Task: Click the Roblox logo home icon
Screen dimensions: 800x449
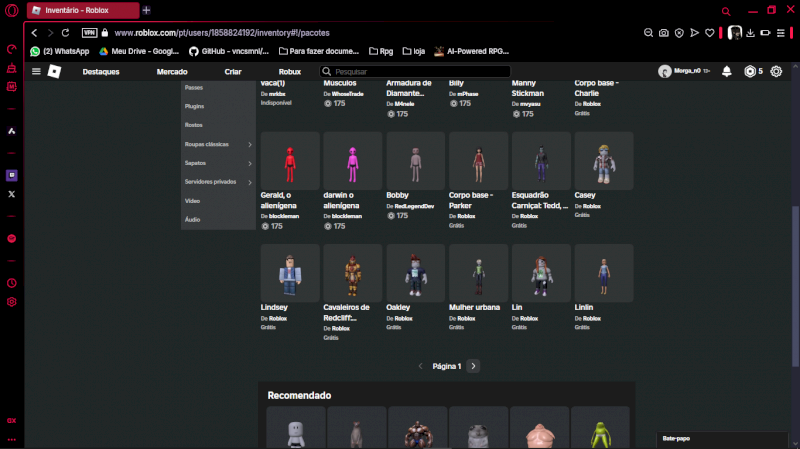Action: [54, 72]
